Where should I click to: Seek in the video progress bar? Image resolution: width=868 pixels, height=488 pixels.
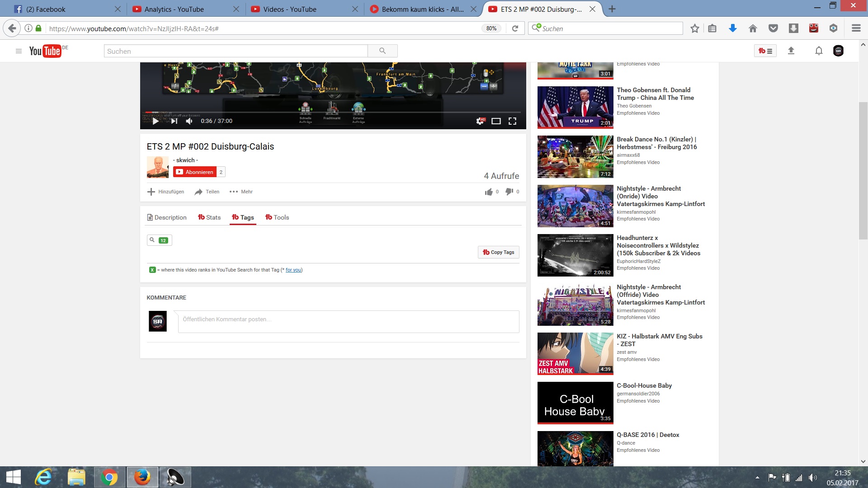[x=332, y=112]
